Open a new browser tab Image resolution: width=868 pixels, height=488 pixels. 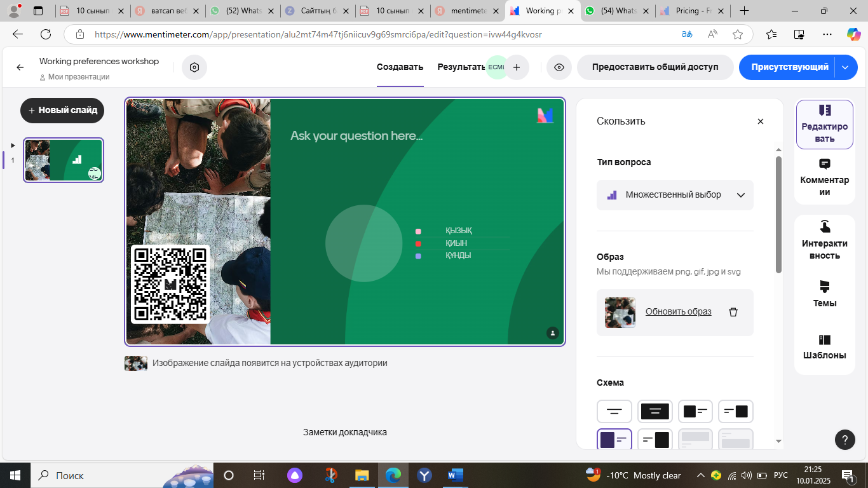pos(745,11)
